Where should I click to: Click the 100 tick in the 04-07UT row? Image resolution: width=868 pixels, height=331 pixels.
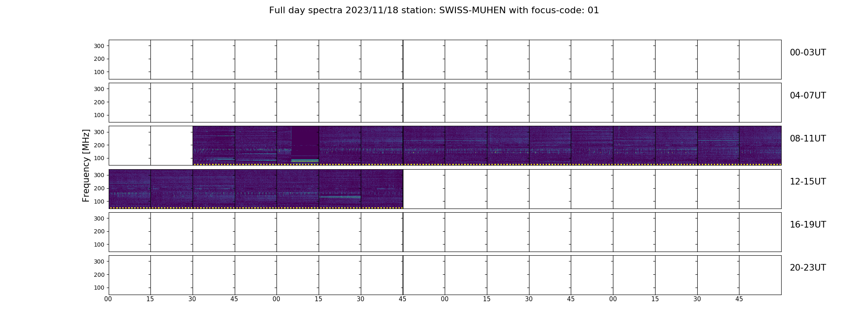[99, 115]
